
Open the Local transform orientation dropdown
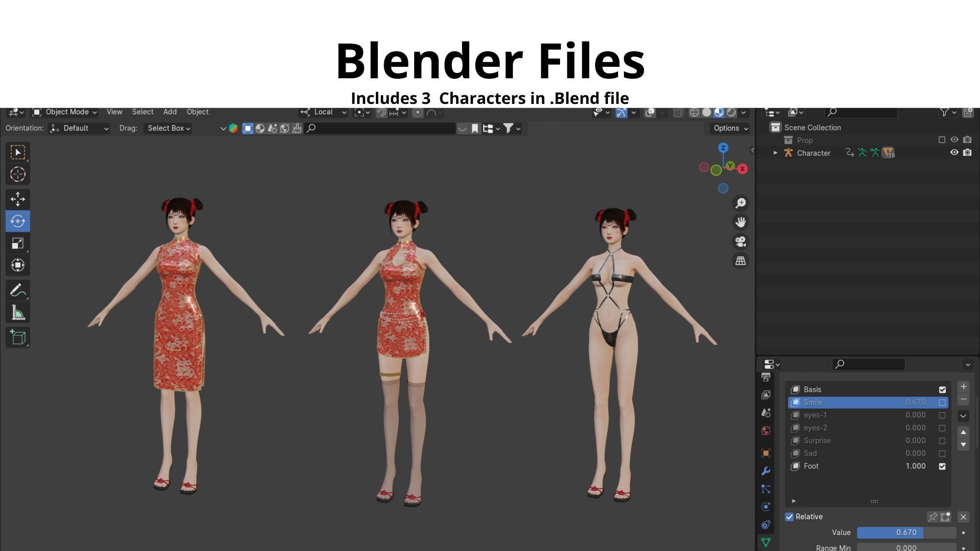click(x=323, y=112)
